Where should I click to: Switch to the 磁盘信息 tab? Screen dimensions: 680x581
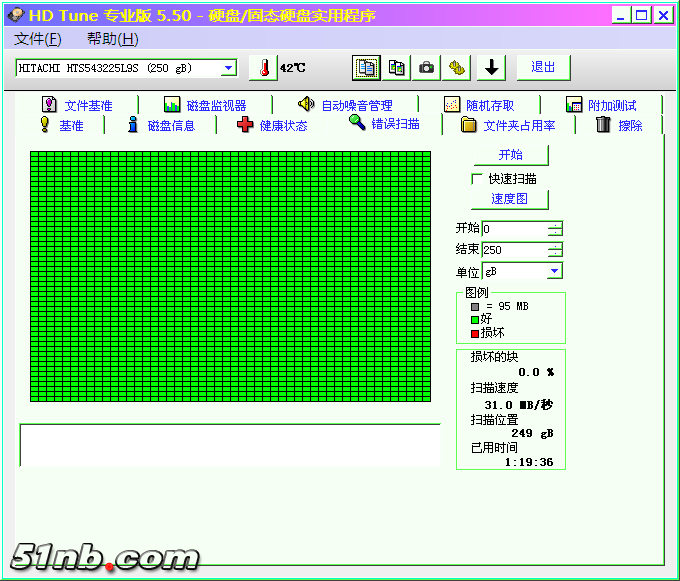161,125
